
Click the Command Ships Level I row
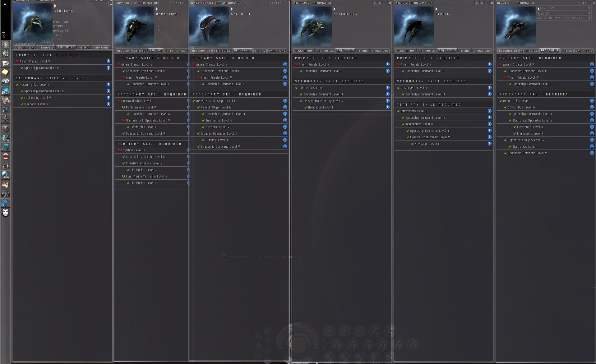[151, 101]
